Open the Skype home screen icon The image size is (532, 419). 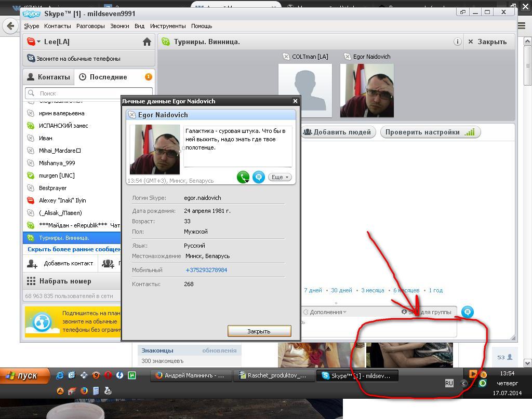click(147, 42)
